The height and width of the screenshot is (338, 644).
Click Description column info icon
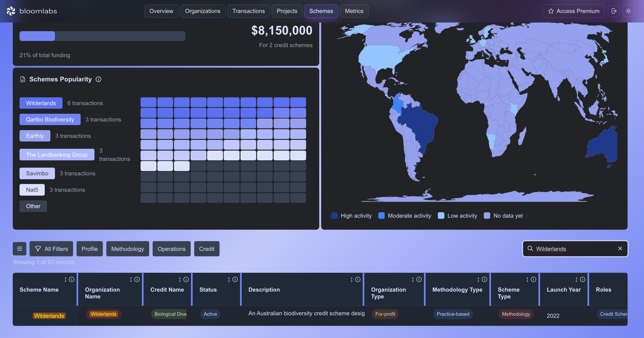point(358,279)
